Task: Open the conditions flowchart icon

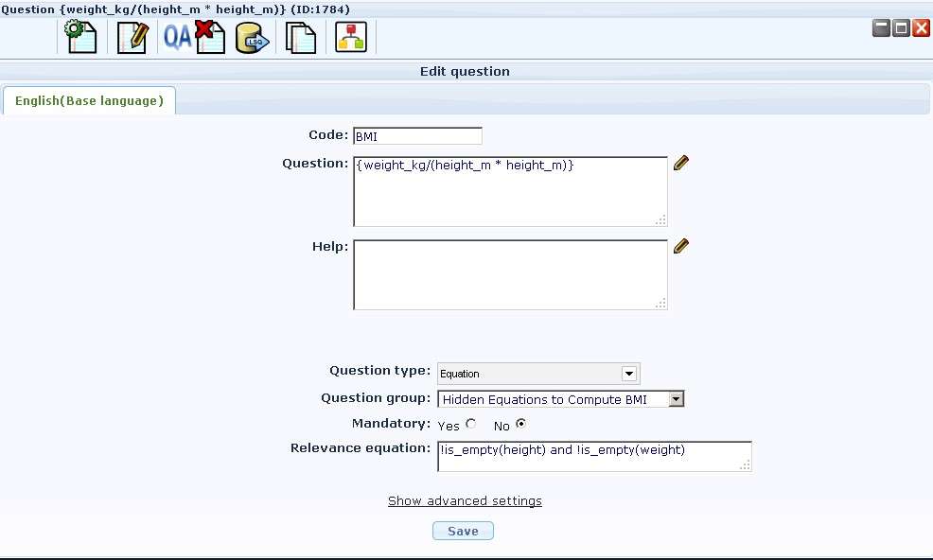Action: click(351, 38)
